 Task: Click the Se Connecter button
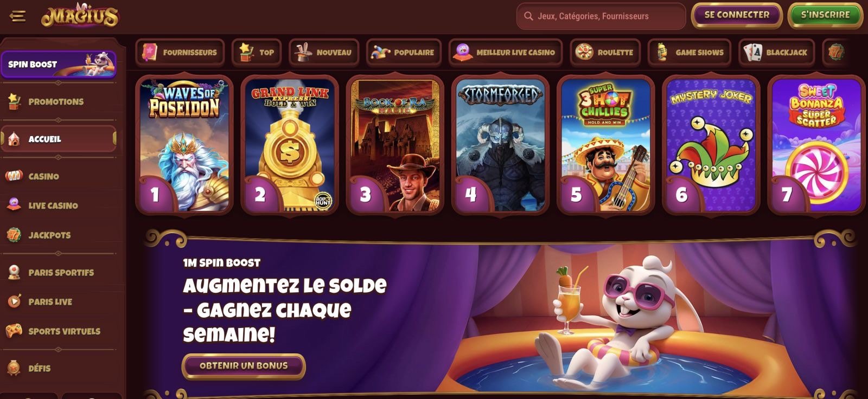tap(737, 15)
